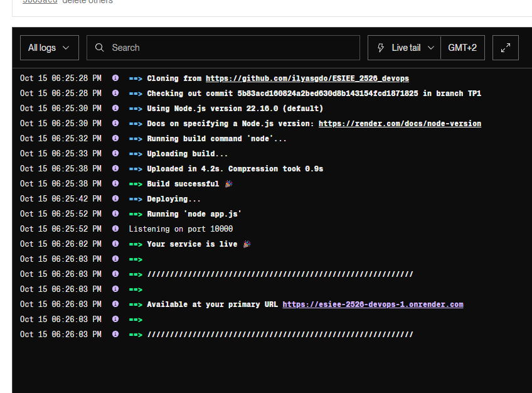
Task: Open the GitHub repository ESIEE_2526_devops link
Action: [x=307, y=78]
